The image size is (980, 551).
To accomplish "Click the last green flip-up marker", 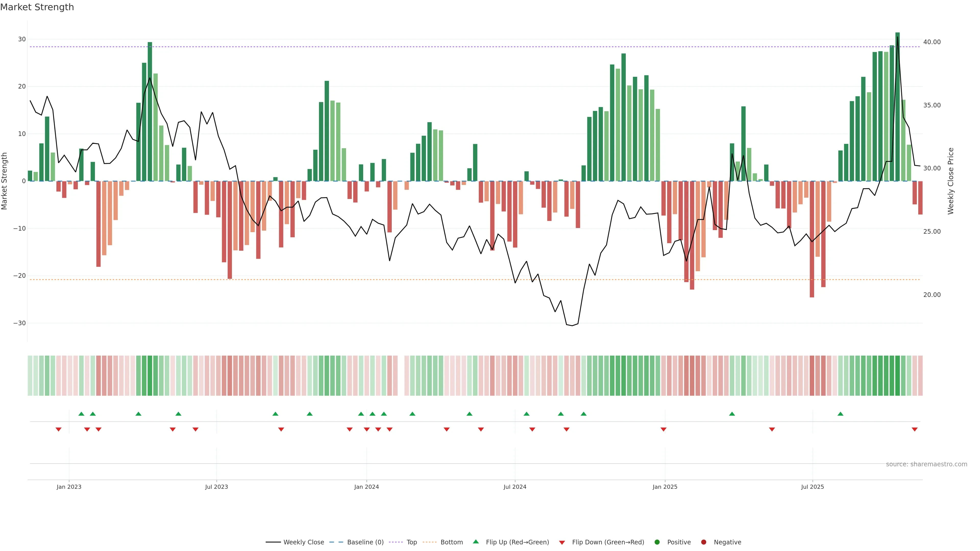I will click(840, 414).
